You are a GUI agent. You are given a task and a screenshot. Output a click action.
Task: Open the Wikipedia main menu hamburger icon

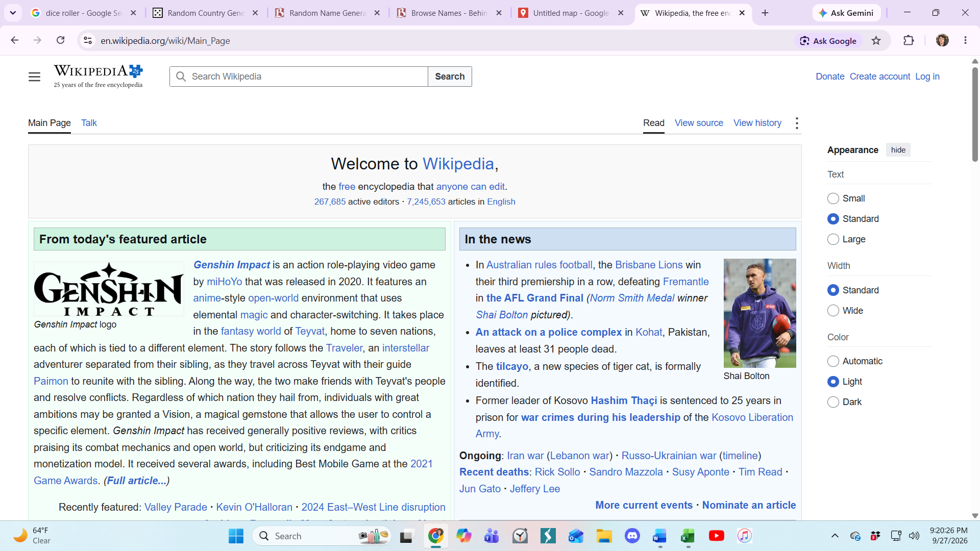click(x=34, y=77)
